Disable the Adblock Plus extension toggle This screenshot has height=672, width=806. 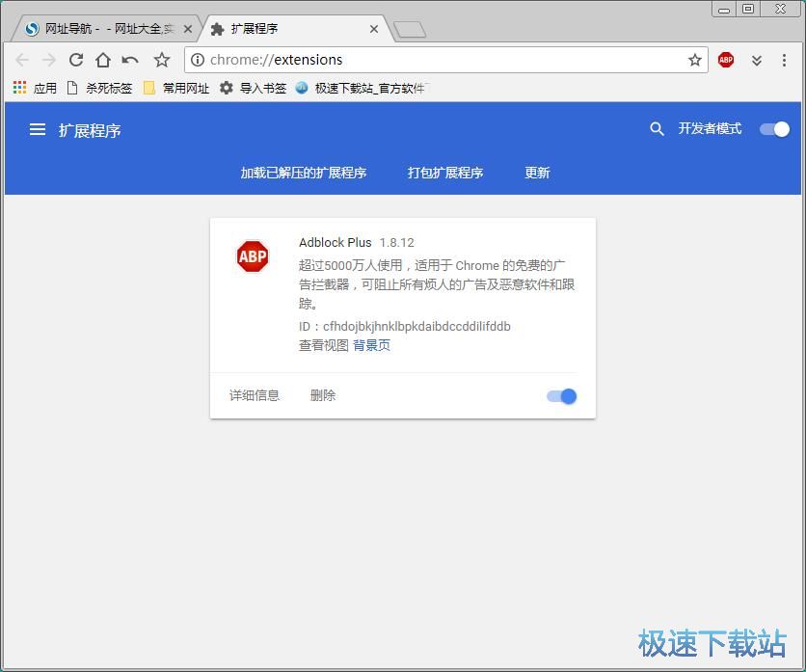pos(562,396)
